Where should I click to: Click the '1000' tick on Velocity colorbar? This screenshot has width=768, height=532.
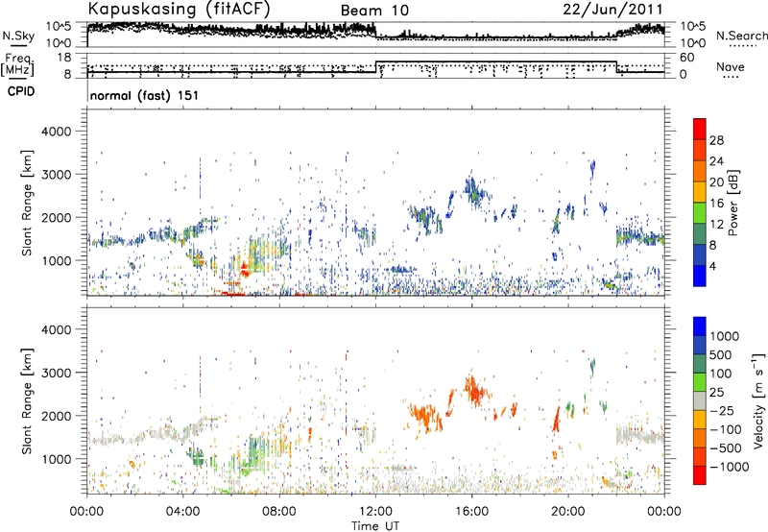coord(724,336)
